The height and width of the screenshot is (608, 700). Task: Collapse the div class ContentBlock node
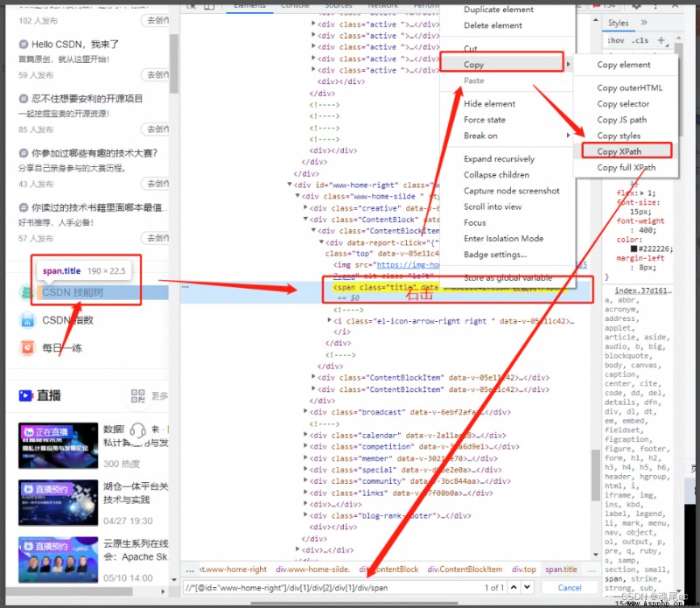coord(305,220)
